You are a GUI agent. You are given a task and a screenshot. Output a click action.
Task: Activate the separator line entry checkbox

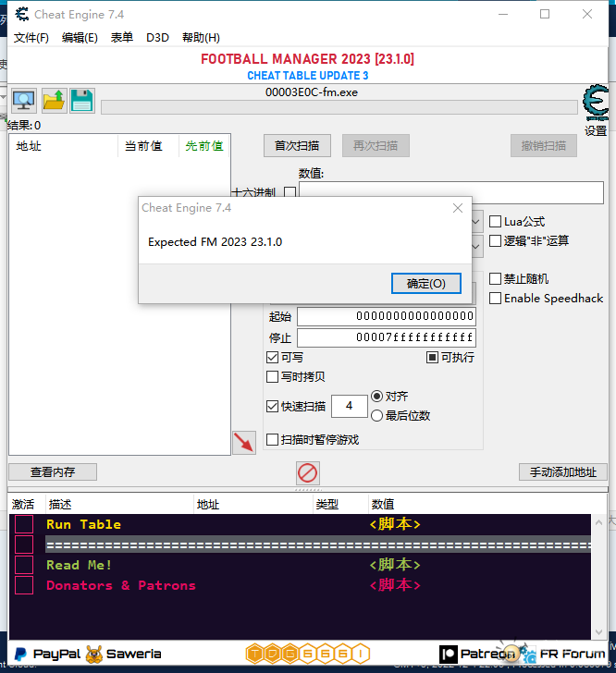coord(24,545)
